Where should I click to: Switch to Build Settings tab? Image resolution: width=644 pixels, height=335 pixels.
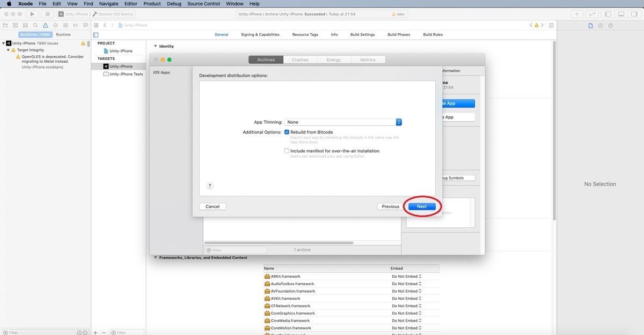click(363, 35)
